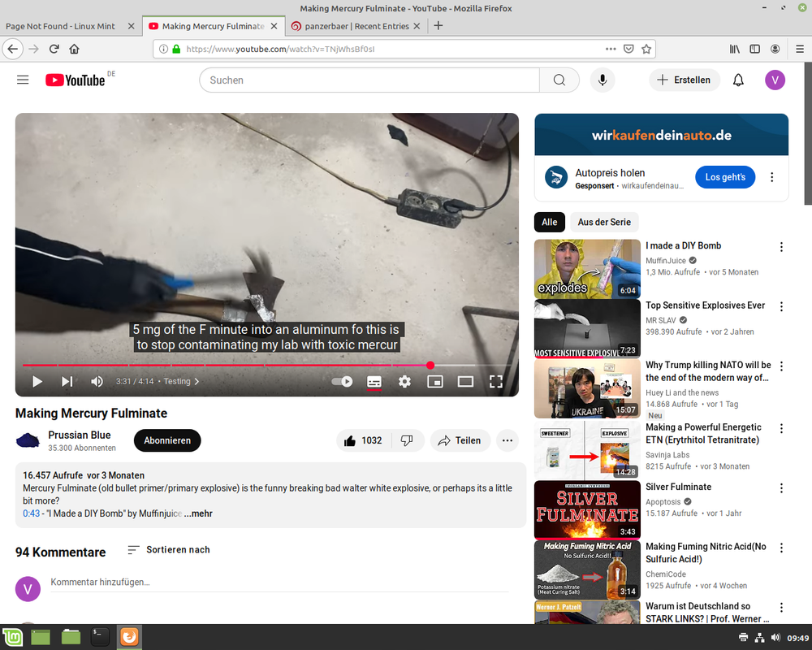Open network connections tray icon
The width and height of the screenshot is (812, 650).
(759, 638)
